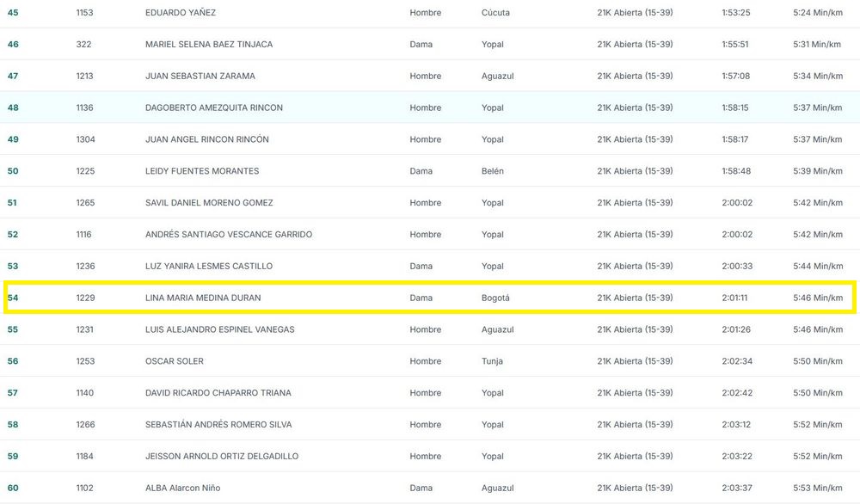Select MARIEL SELENA BAEZ TINJACA entry
Viewport: 860px width, 504px height.
[209, 45]
